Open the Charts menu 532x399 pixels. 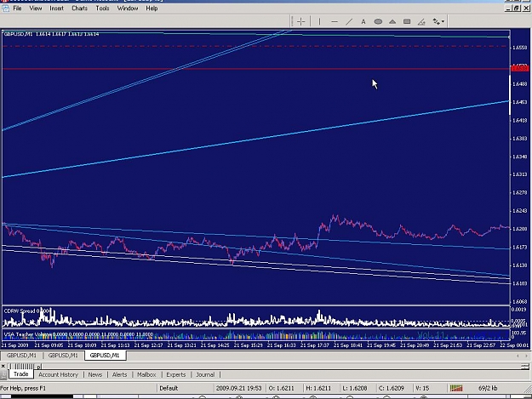point(79,9)
